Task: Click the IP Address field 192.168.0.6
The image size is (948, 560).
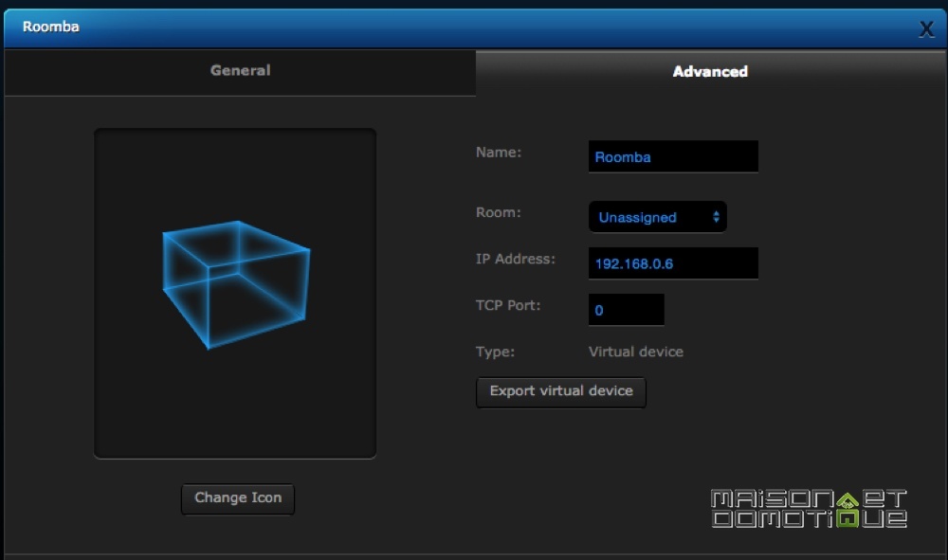Action: [x=673, y=263]
